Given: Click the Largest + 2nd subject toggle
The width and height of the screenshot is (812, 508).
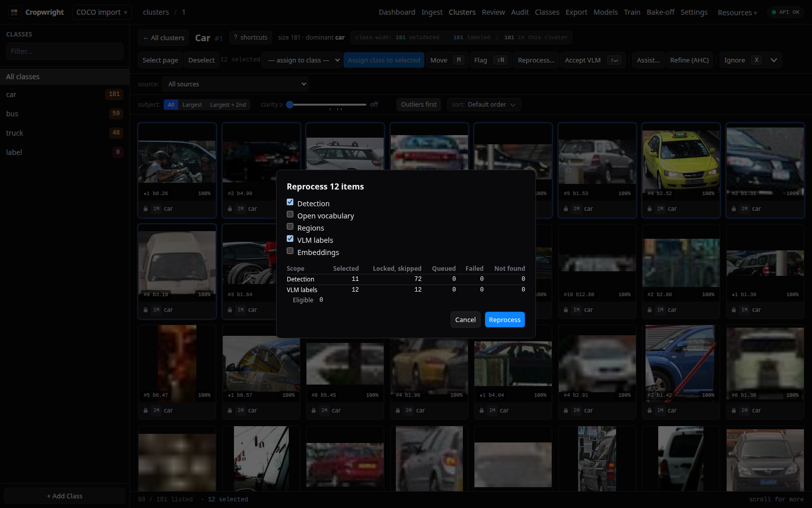Looking at the screenshot, I should (228, 105).
